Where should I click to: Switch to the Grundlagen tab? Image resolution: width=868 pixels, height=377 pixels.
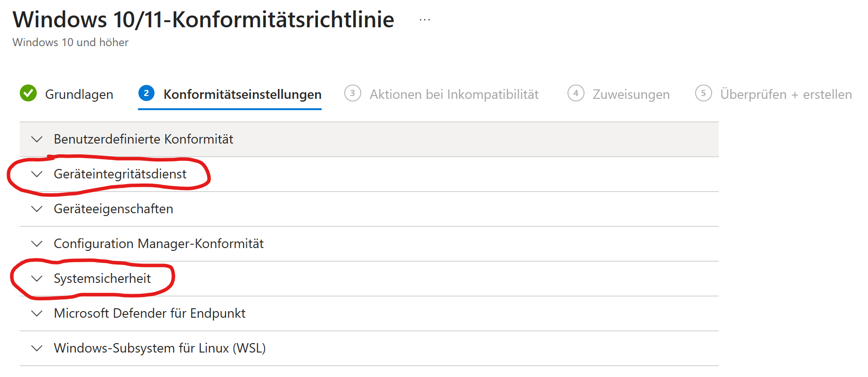79,95
